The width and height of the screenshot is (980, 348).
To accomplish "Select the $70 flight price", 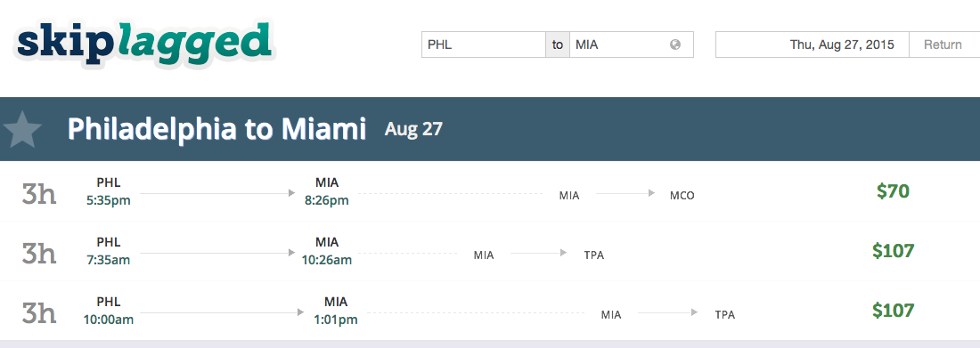I will [x=893, y=191].
